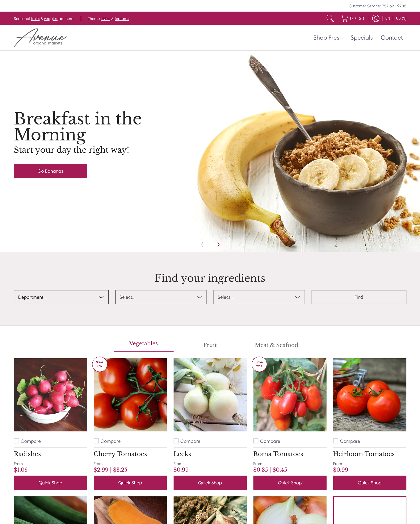The width and height of the screenshot is (420, 524).
Task: Click the search icon to open search
Action: click(330, 18)
